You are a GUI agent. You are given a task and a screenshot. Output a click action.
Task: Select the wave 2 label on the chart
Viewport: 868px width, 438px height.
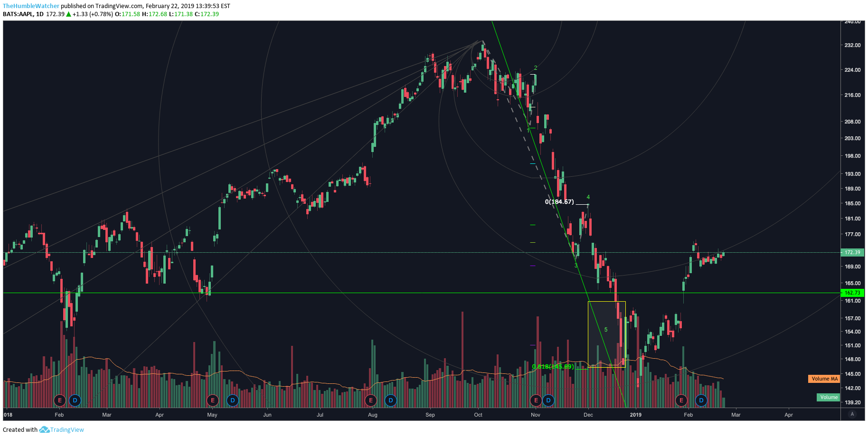536,68
